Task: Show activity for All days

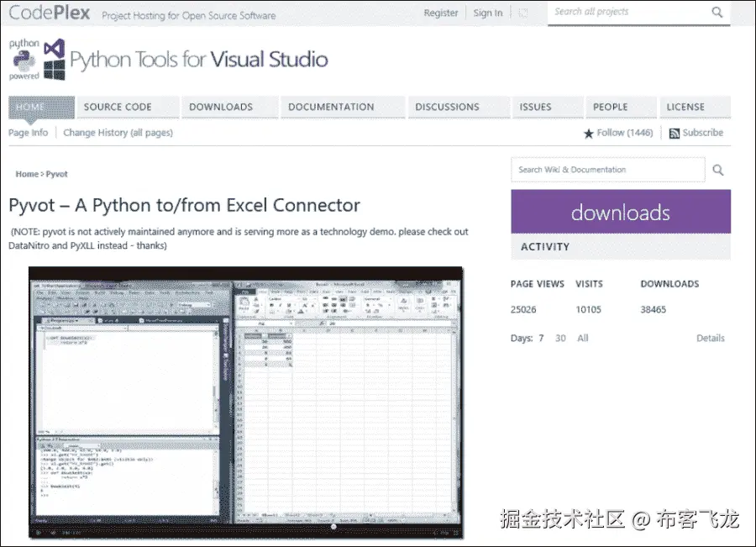Action: (x=583, y=338)
